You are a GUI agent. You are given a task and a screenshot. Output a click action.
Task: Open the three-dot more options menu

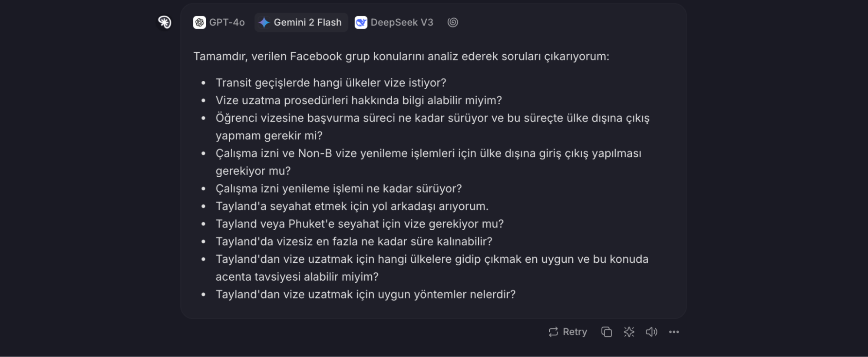[674, 332]
